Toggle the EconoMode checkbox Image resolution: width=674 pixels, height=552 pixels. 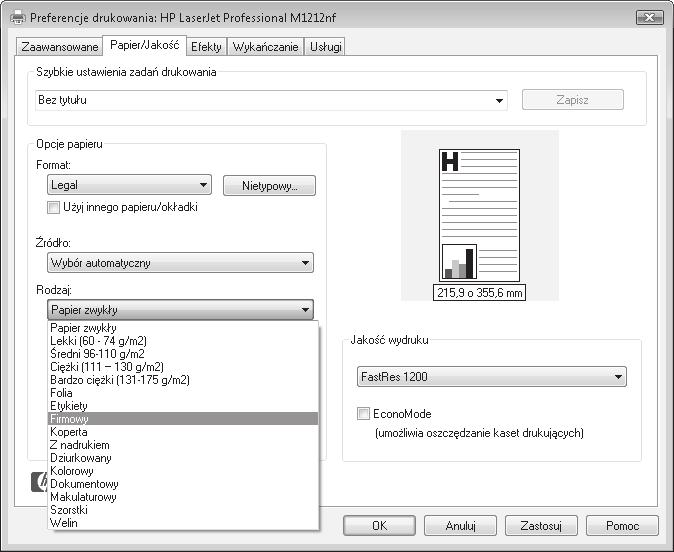click(x=363, y=414)
